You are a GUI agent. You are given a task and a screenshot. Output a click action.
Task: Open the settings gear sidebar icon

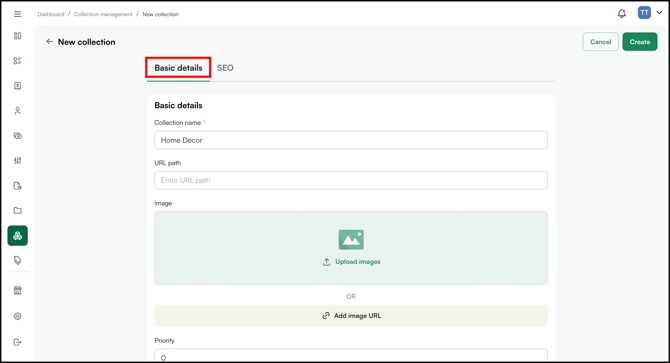coord(18,316)
